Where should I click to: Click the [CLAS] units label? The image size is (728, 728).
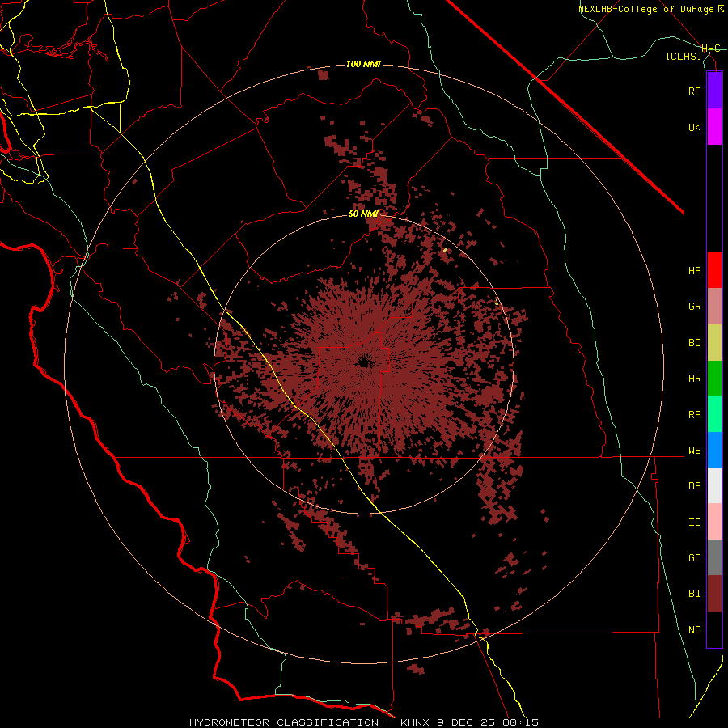click(684, 56)
